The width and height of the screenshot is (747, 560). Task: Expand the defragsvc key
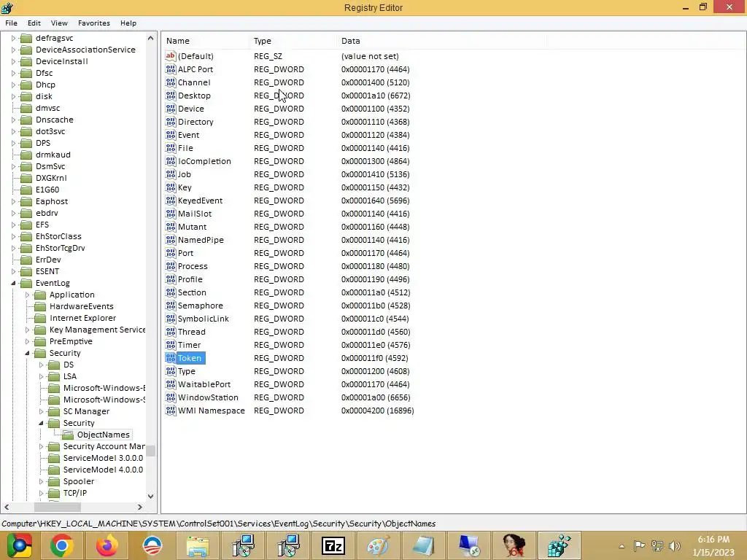pos(13,38)
